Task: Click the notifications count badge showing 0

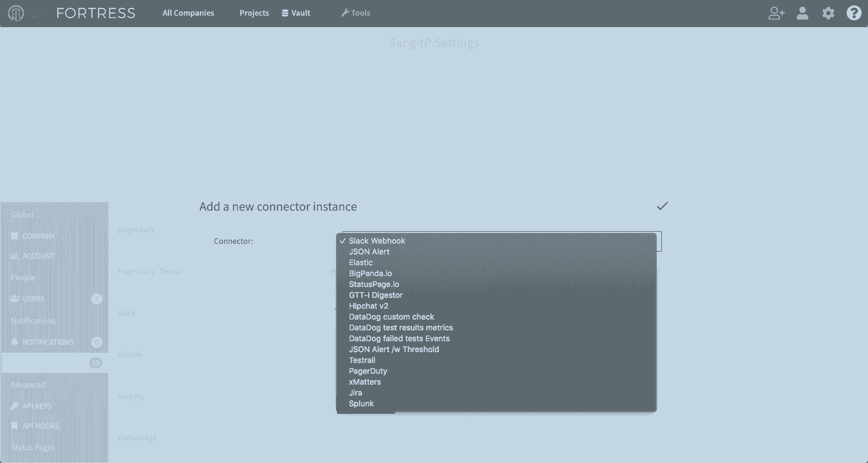Action: click(97, 343)
